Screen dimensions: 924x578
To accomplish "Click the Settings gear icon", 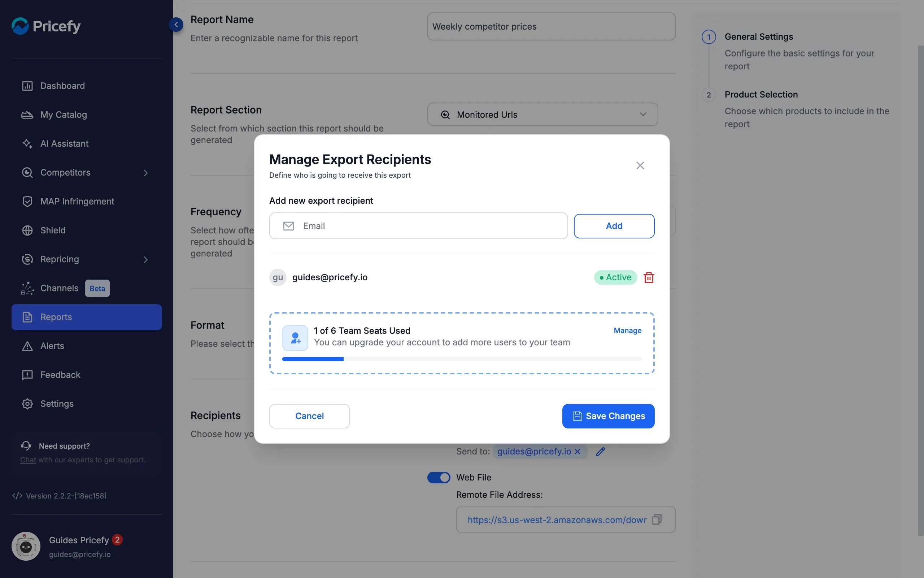I will coord(27,404).
